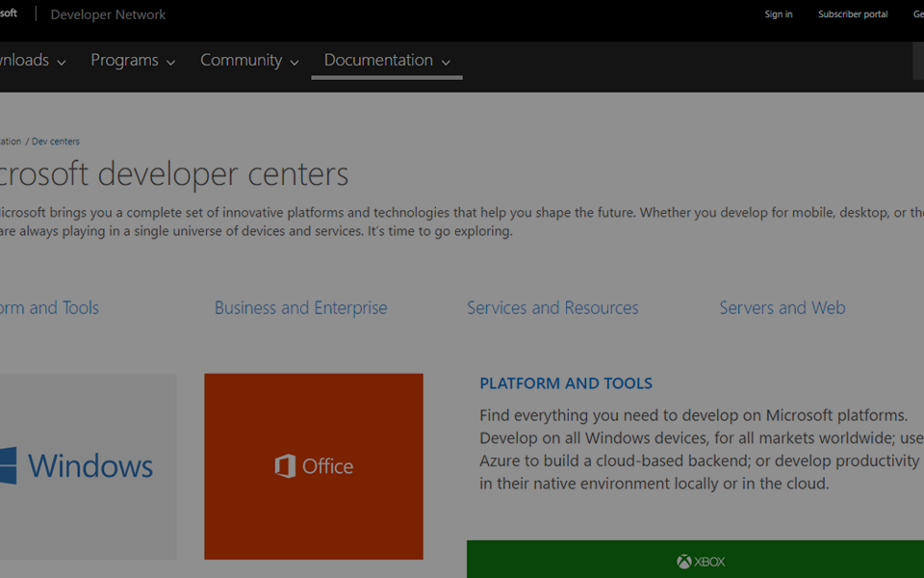Expand the chevron next to Programs

pyautogui.click(x=171, y=63)
